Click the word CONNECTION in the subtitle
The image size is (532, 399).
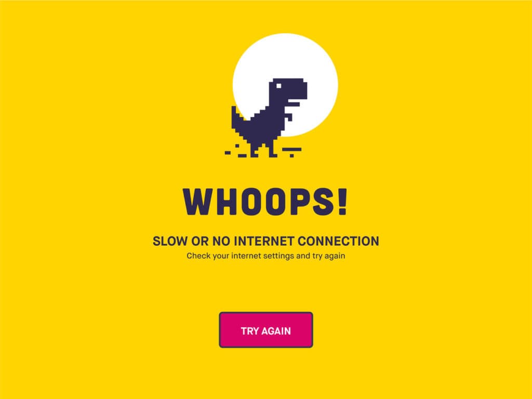click(x=338, y=241)
